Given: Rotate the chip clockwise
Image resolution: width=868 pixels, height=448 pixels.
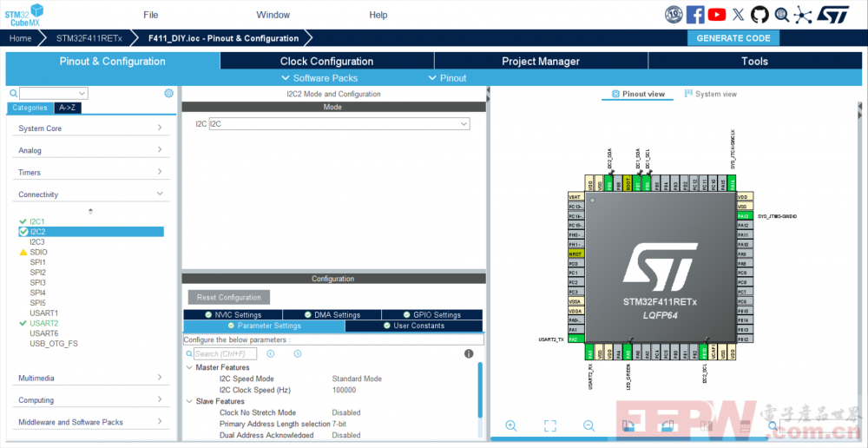Looking at the screenshot, I should coord(628,425).
